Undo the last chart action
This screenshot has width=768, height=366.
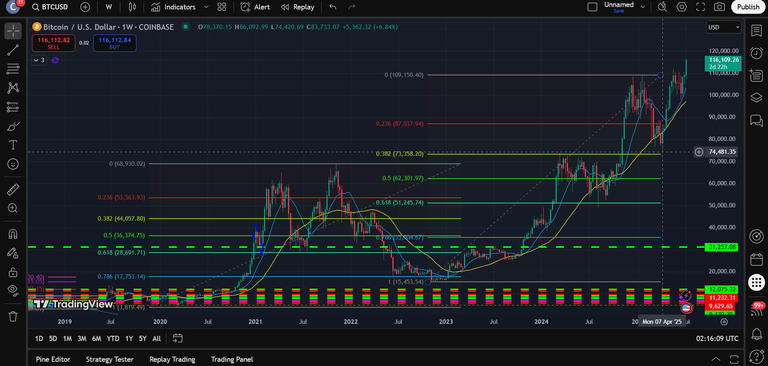click(x=333, y=7)
